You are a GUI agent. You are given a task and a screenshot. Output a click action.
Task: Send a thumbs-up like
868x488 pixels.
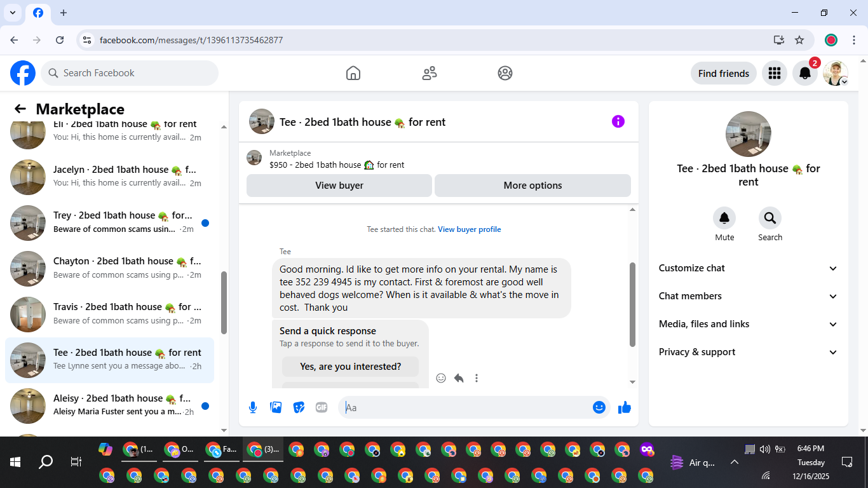(625, 407)
